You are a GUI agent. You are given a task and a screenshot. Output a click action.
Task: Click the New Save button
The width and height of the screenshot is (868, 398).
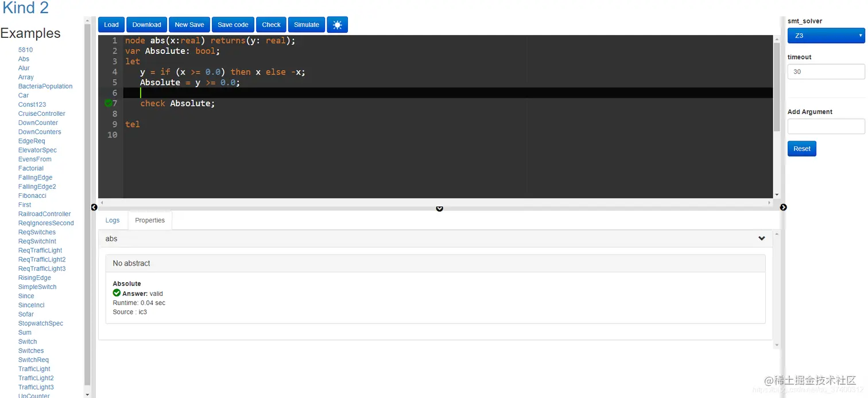189,25
